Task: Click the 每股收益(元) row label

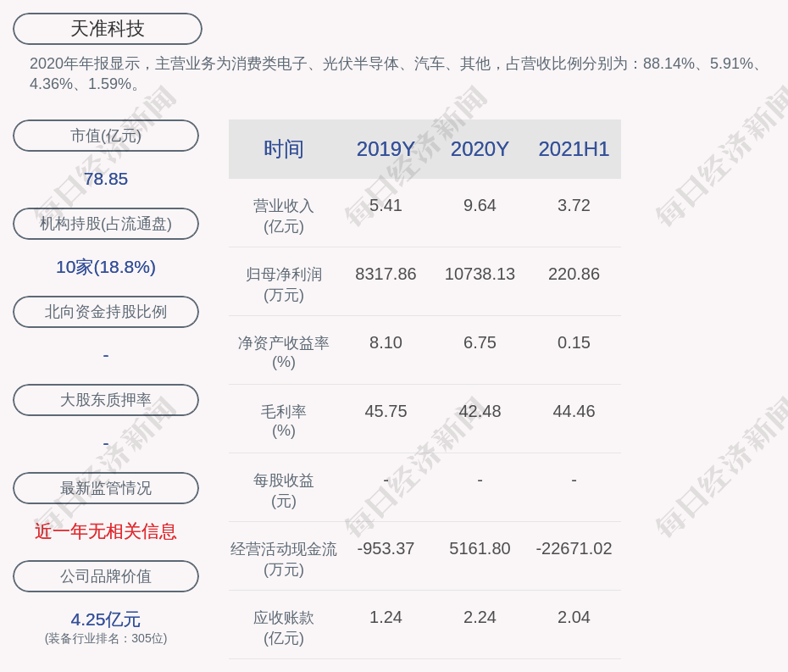Action: 284,491
